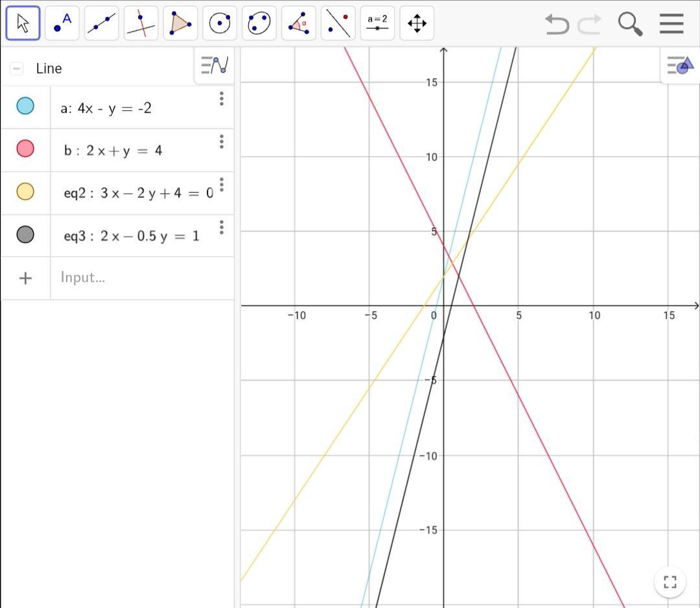700x608 pixels.
Task: Select the Circle with center tool
Action: tap(220, 23)
